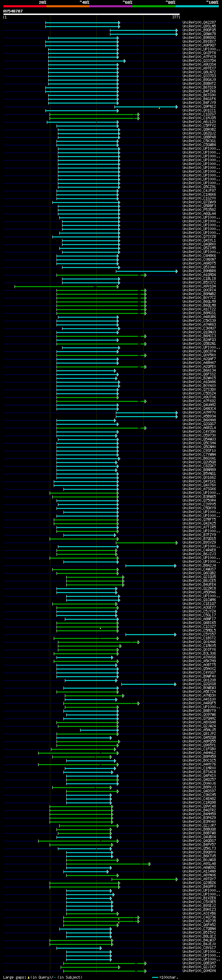This screenshot has width=222, height=980.
Task: Select hit label UniRef100_A2QPE0
Action: pyautogui.click(x=199, y=366)
